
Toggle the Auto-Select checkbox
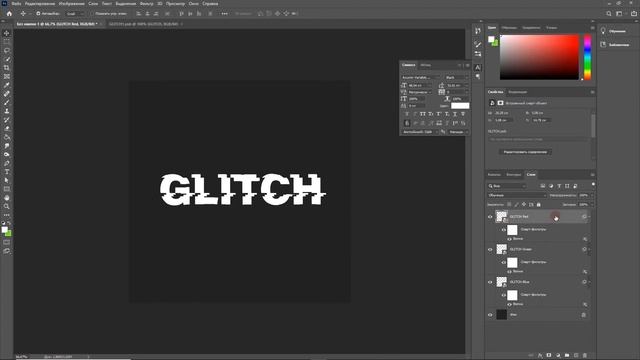click(38, 13)
